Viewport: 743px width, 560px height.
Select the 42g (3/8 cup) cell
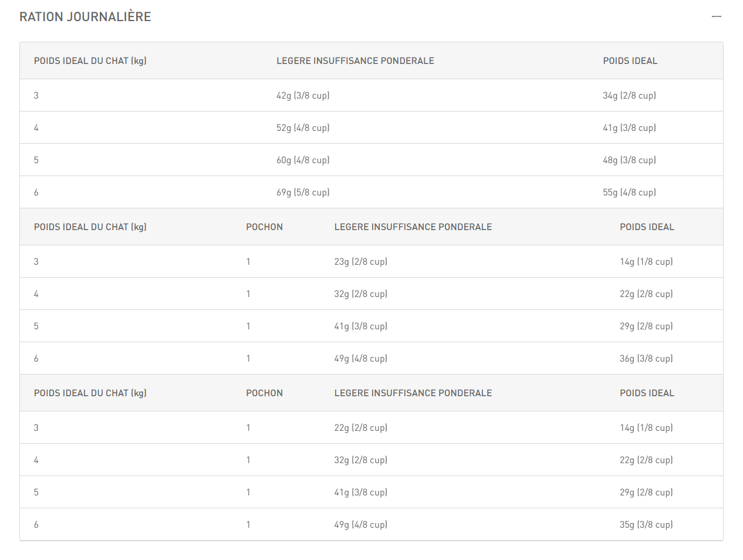click(x=303, y=95)
